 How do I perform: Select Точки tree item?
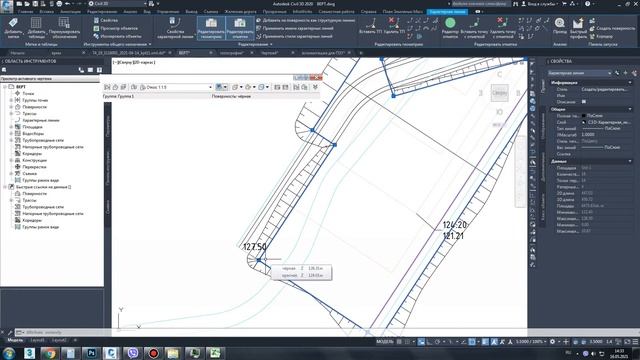pyautogui.click(x=28, y=93)
